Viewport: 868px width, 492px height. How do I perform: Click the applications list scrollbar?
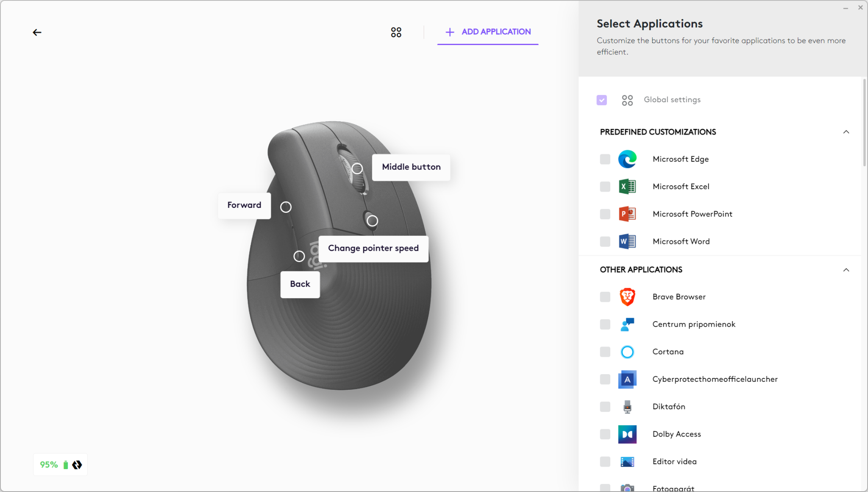pyautogui.click(x=864, y=123)
